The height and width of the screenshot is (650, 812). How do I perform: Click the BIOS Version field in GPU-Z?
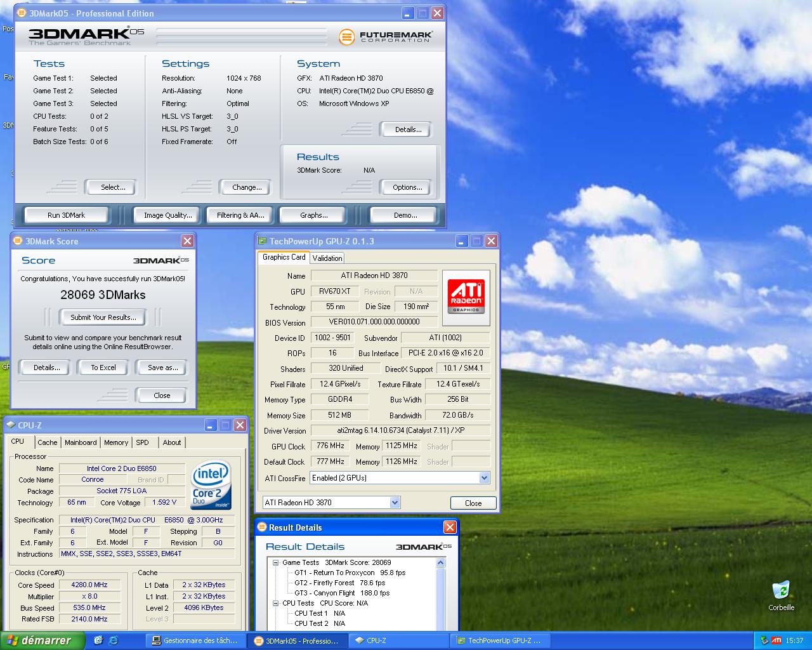click(374, 322)
